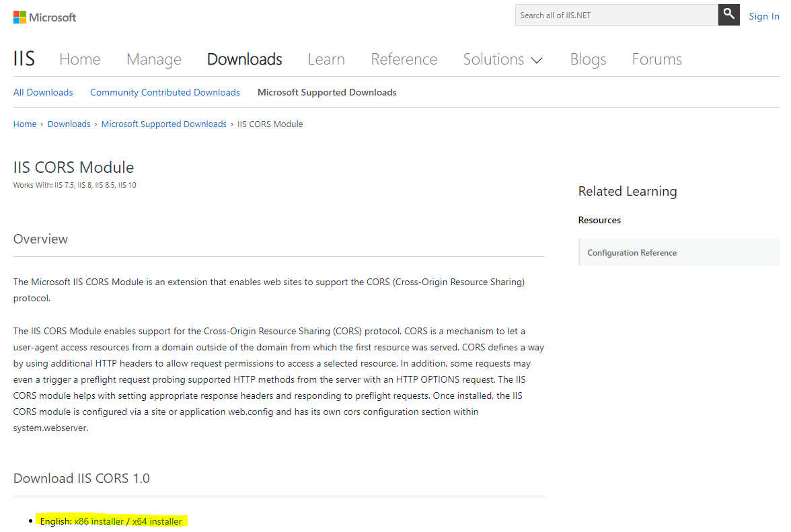Click the IIS CORS Module heading

pyautogui.click(x=74, y=167)
